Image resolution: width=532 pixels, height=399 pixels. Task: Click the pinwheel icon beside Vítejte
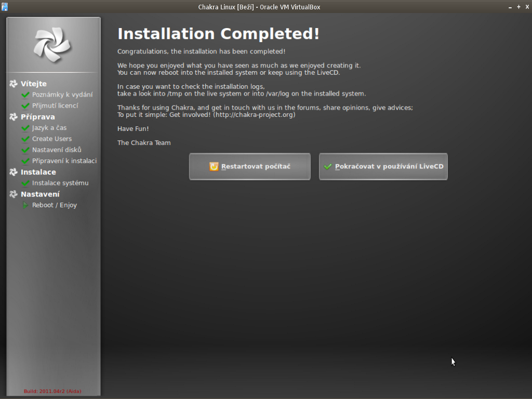coord(14,84)
